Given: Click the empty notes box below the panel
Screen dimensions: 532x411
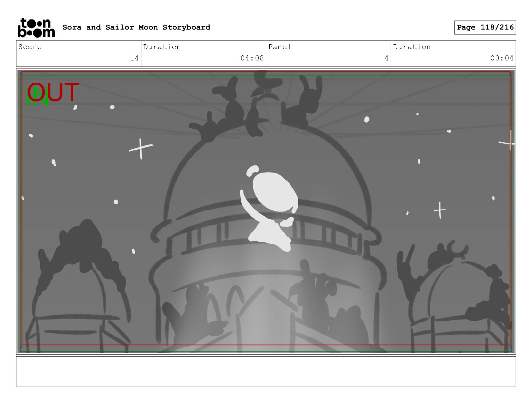Looking at the screenshot, I should (266, 372).
